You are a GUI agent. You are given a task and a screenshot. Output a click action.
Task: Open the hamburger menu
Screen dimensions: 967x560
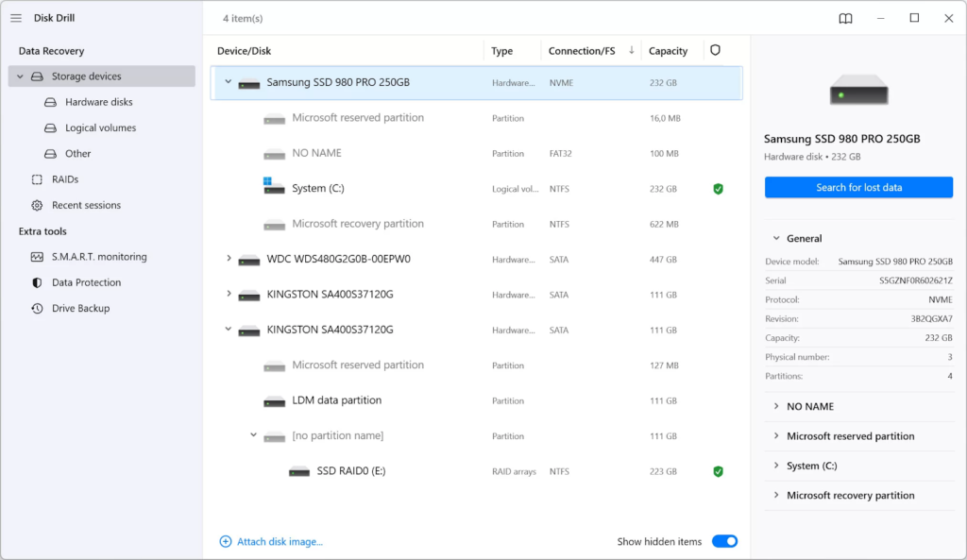(16, 17)
